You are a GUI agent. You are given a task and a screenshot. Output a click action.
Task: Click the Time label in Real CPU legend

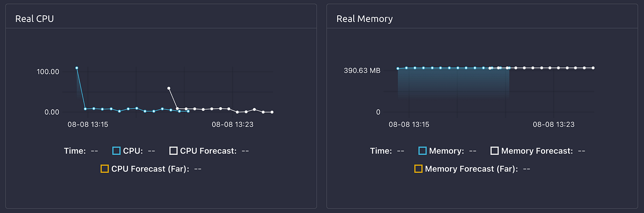click(74, 151)
